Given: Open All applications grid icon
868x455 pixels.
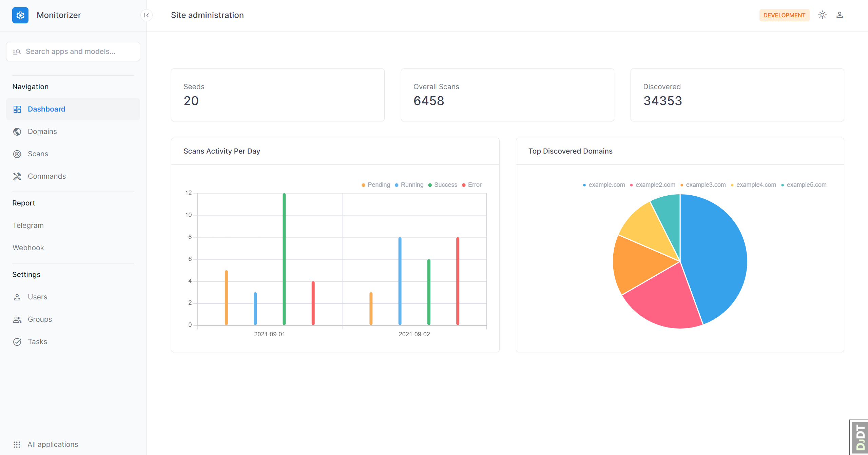Looking at the screenshot, I should tap(17, 444).
